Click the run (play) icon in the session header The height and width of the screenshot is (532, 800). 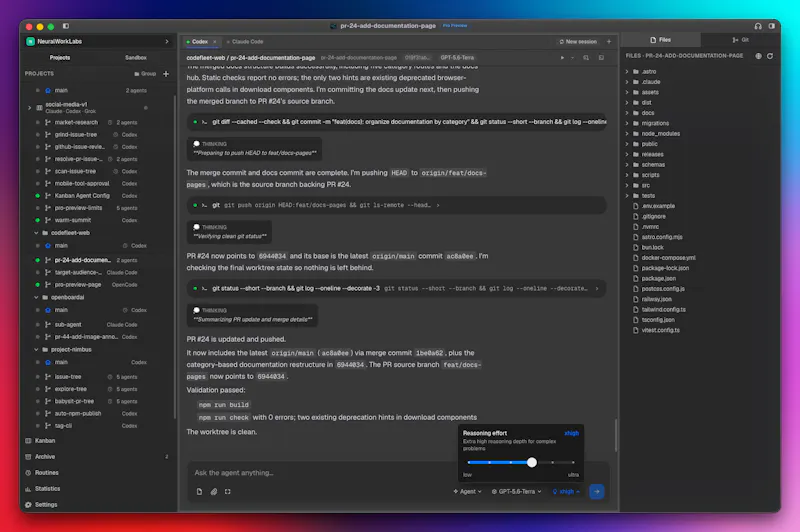562,58
